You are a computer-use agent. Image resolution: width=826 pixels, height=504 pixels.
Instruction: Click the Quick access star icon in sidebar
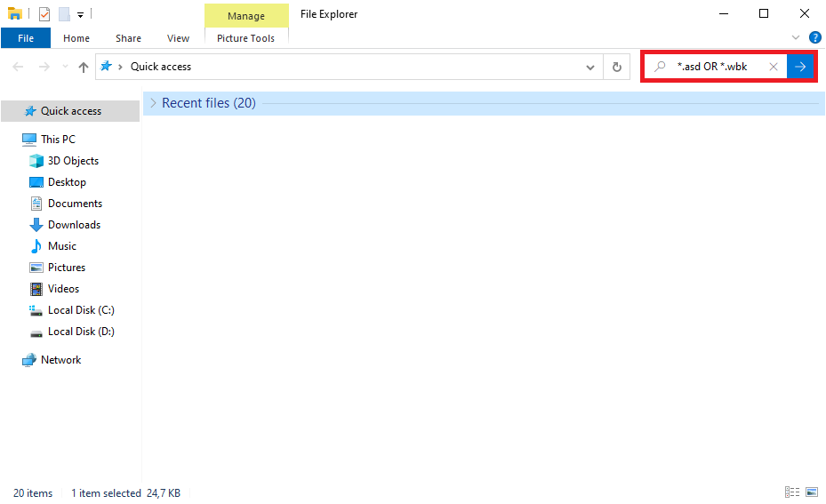(x=30, y=110)
